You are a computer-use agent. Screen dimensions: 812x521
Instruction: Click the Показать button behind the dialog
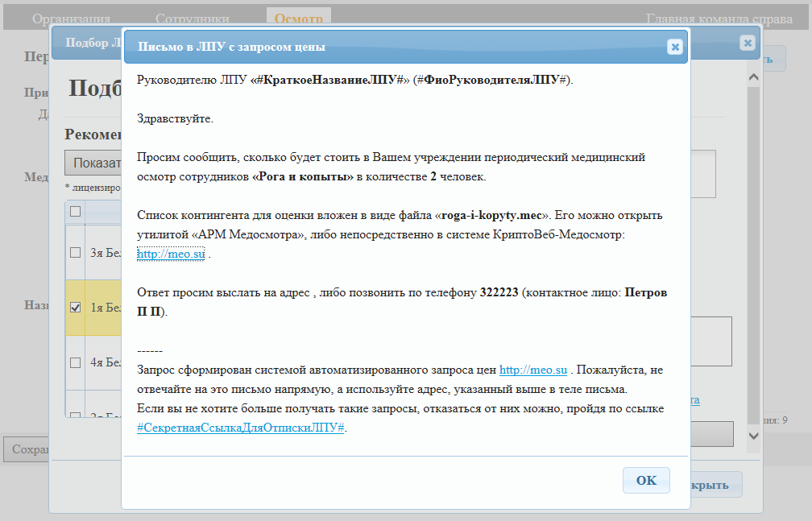[x=93, y=163]
